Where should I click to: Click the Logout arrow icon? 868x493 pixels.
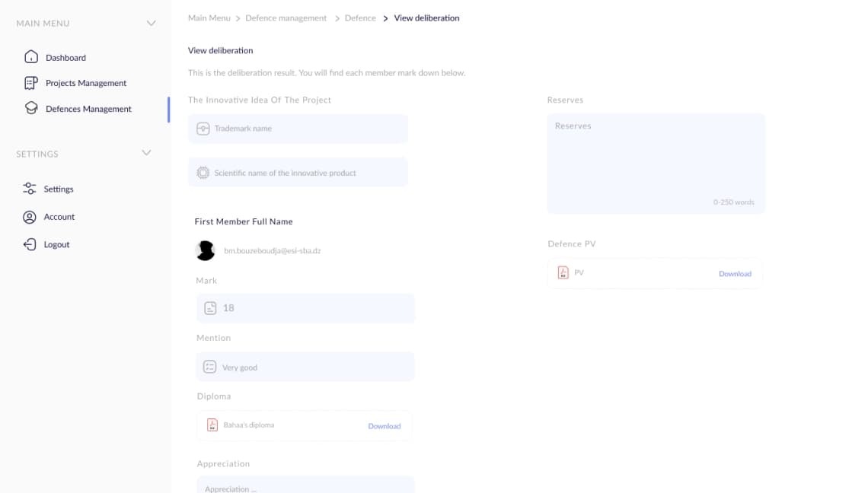(30, 244)
